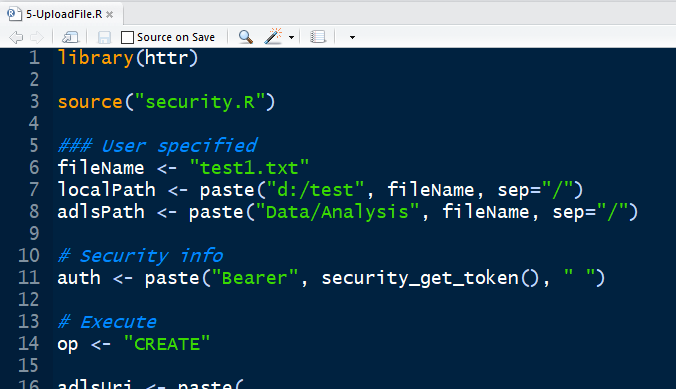
Task: Click the R file icon on tab
Action: pos(14,14)
